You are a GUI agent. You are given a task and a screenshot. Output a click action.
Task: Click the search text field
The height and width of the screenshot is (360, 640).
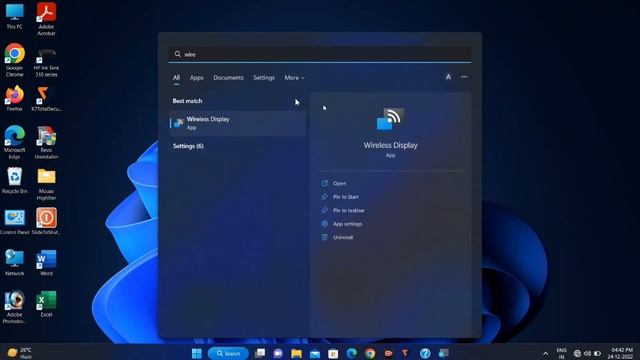pos(320,54)
